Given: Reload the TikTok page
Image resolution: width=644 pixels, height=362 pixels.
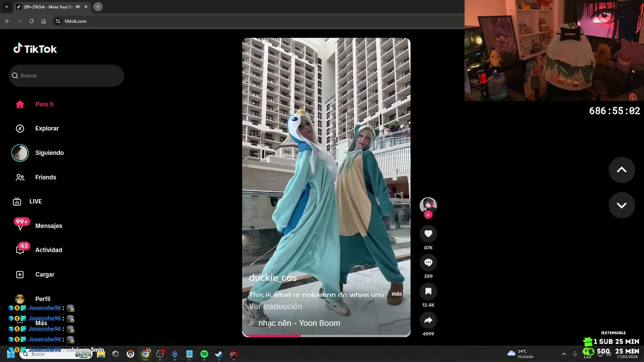Looking at the screenshot, I should click(31, 21).
